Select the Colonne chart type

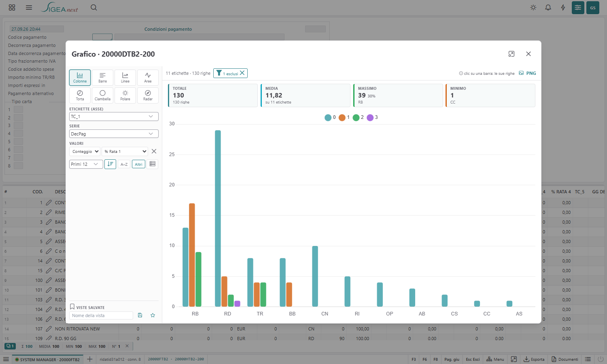click(80, 78)
